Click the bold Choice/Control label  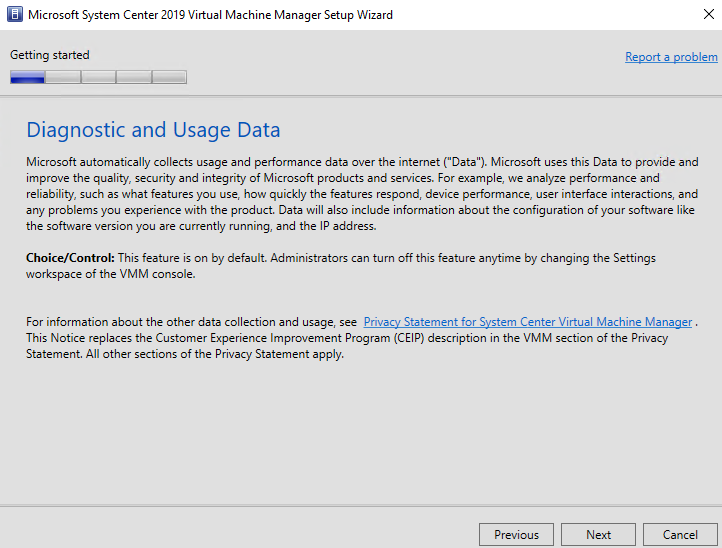70,258
